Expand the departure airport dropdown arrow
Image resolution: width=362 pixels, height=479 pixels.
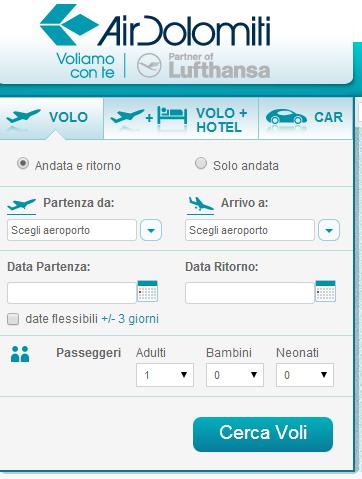point(151,230)
